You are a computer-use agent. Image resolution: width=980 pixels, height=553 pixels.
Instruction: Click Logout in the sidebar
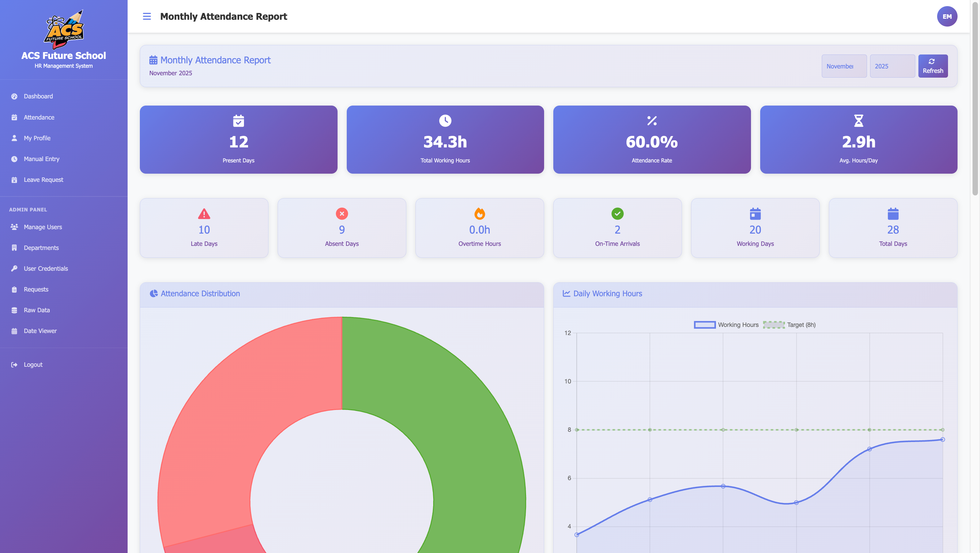(33, 365)
